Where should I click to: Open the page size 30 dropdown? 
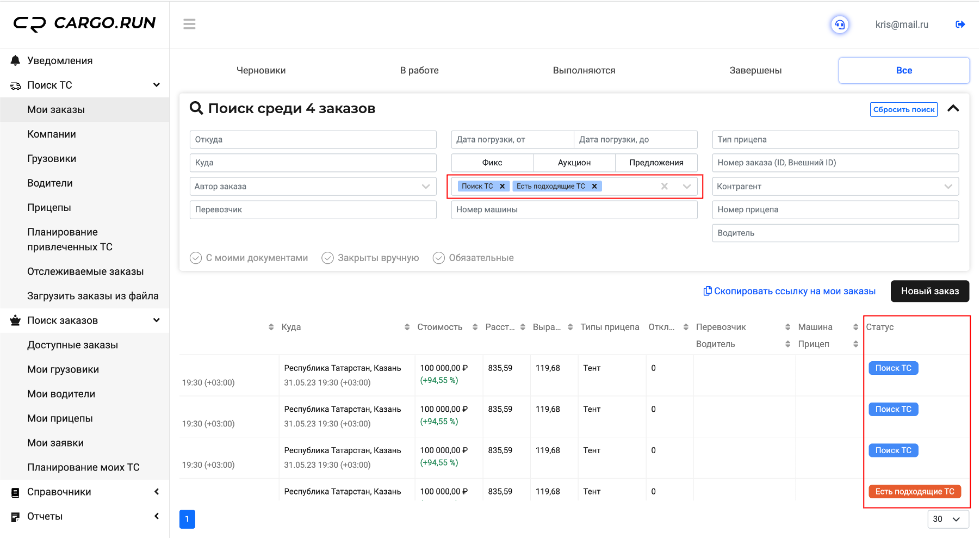(x=947, y=519)
